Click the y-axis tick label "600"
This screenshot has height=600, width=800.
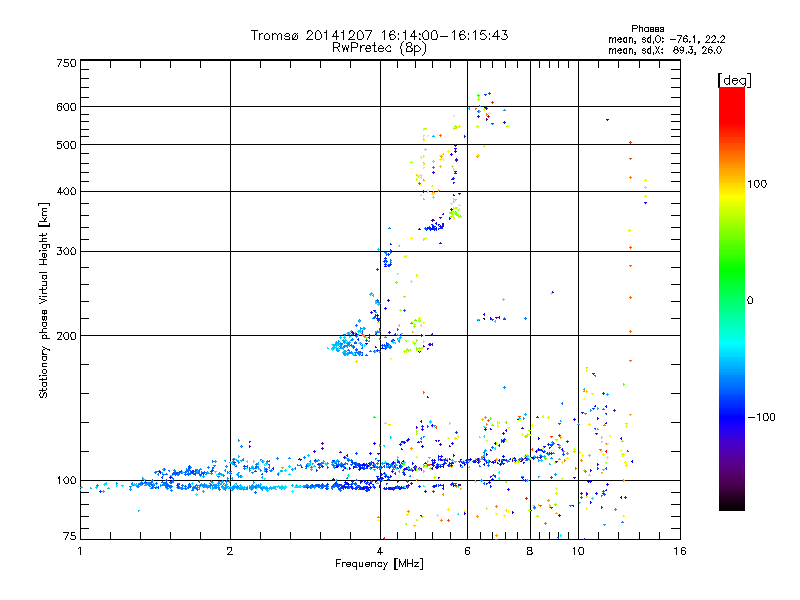66,107
